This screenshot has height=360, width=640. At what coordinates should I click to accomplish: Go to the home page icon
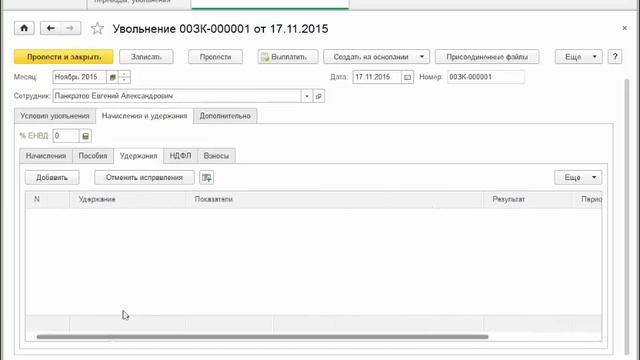tap(24, 28)
